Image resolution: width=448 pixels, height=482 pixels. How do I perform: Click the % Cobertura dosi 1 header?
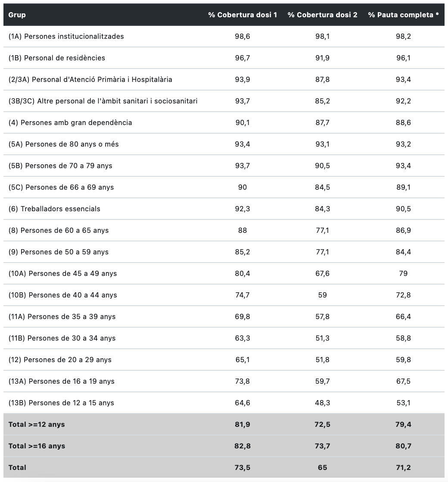243,15
